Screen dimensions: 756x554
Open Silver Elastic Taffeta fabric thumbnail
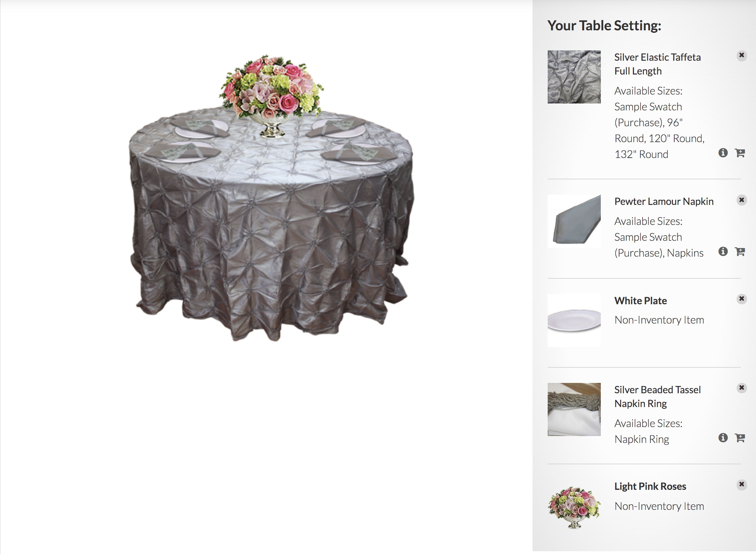574,77
